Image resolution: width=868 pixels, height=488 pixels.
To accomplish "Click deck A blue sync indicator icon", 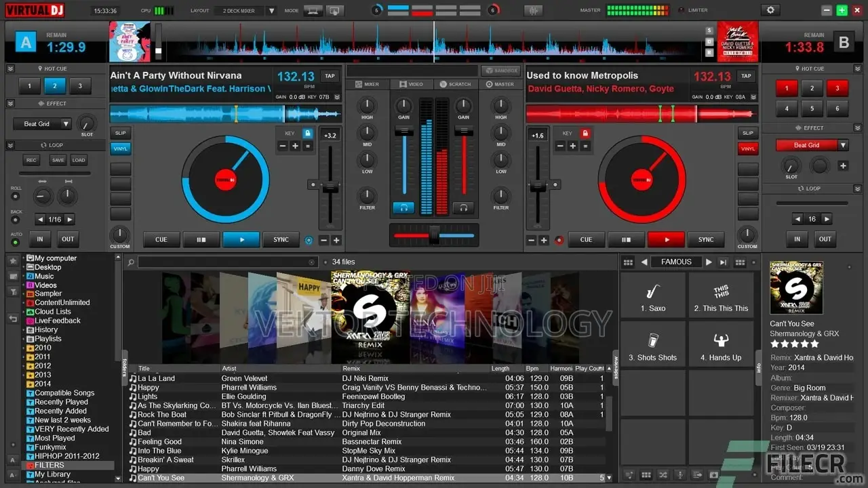I will click(309, 240).
